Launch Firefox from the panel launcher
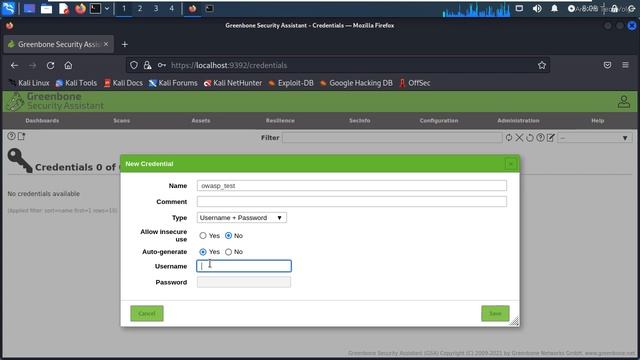The width and height of the screenshot is (640, 360). click(80, 9)
